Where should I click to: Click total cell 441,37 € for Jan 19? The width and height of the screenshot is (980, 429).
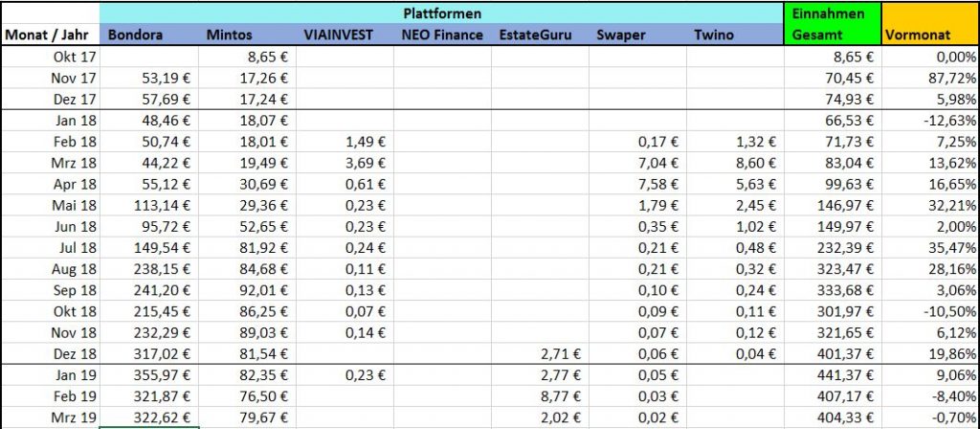pos(833,375)
